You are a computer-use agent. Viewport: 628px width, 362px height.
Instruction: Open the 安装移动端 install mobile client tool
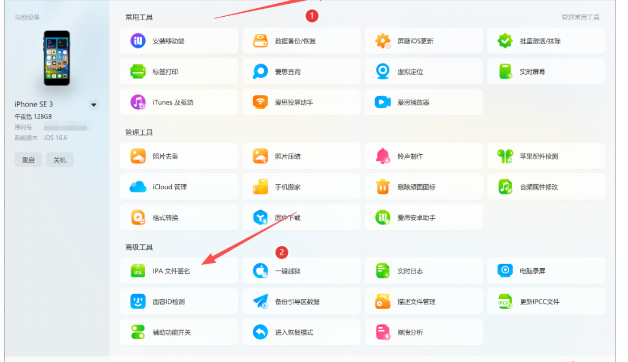click(179, 41)
